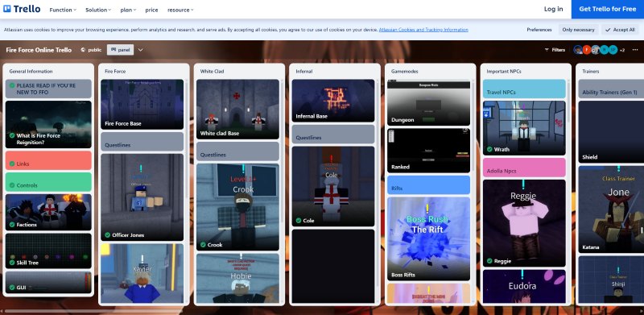
Task: Expand the plan menu
Action: (x=128, y=10)
